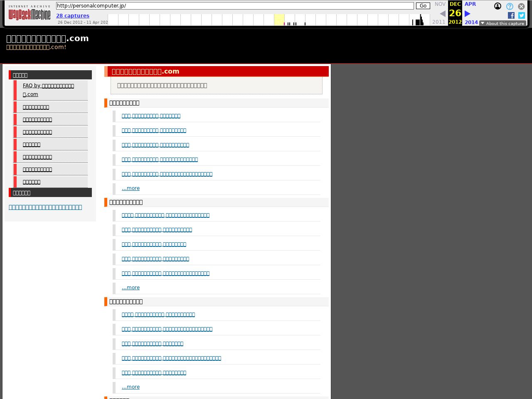
Task: Open the user account icon
Action: click(498, 6)
